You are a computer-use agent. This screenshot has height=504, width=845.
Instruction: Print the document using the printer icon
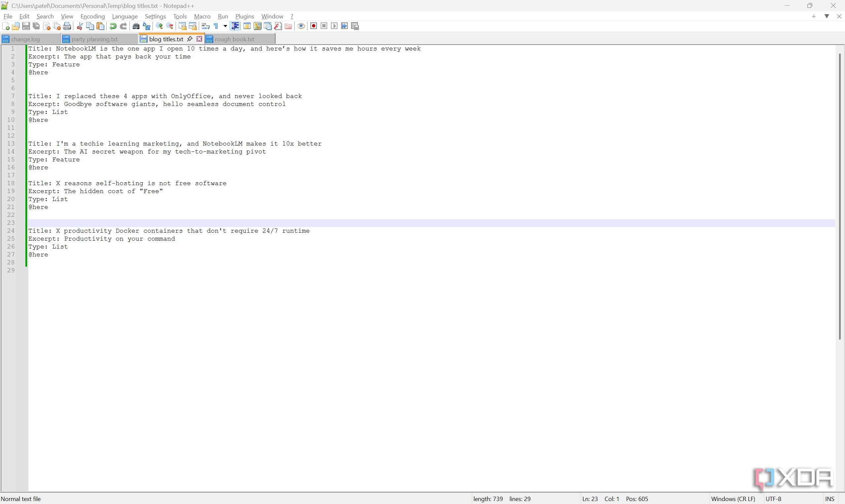67,26
